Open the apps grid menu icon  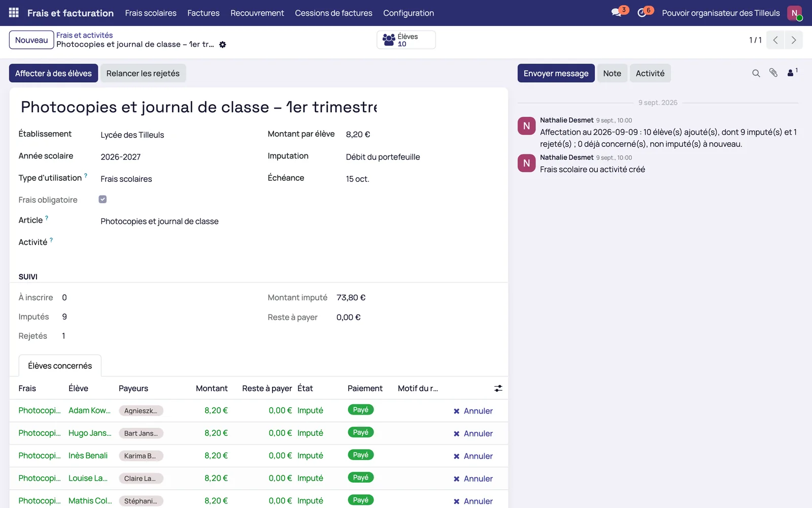14,13
